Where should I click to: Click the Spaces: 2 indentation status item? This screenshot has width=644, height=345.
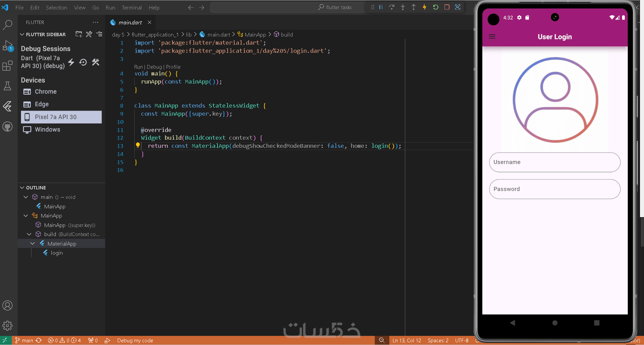pos(438,341)
